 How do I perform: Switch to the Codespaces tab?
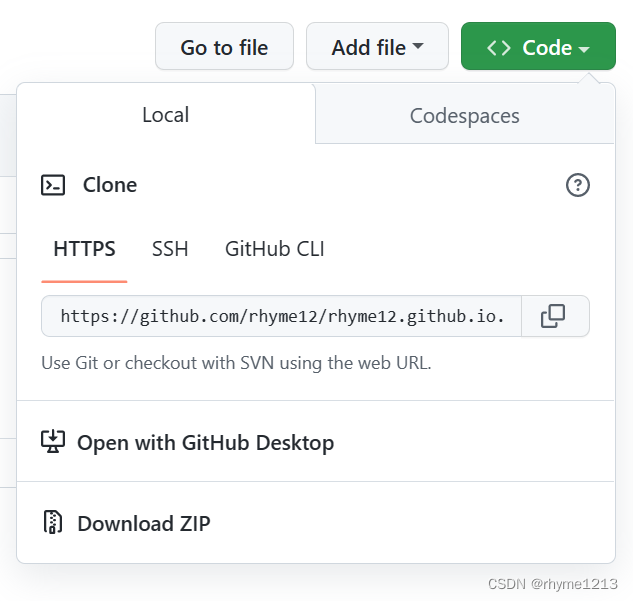click(x=465, y=115)
